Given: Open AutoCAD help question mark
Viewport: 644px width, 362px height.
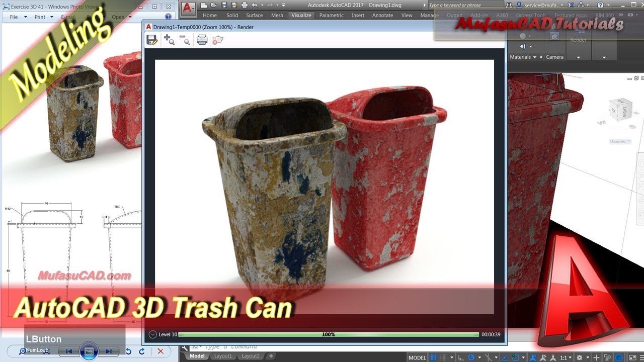Looking at the screenshot, I should [x=601, y=5].
